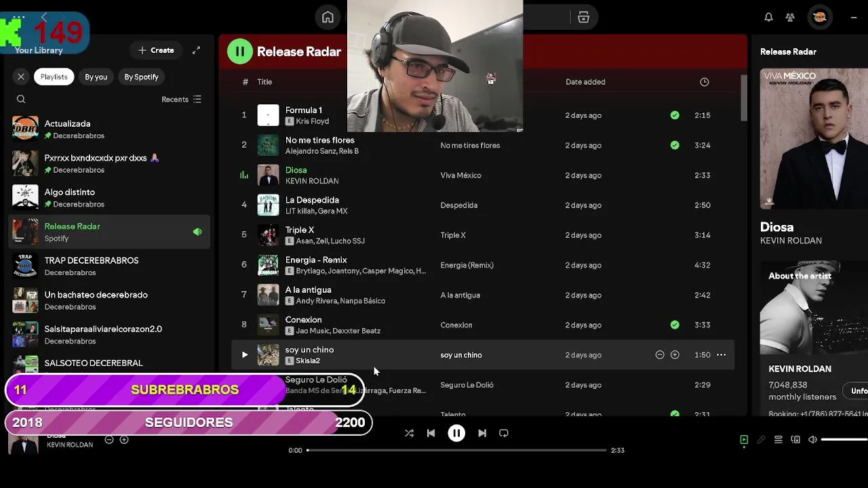This screenshot has width=868, height=488.
Task: Toggle repeat mode
Action: click(504, 433)
